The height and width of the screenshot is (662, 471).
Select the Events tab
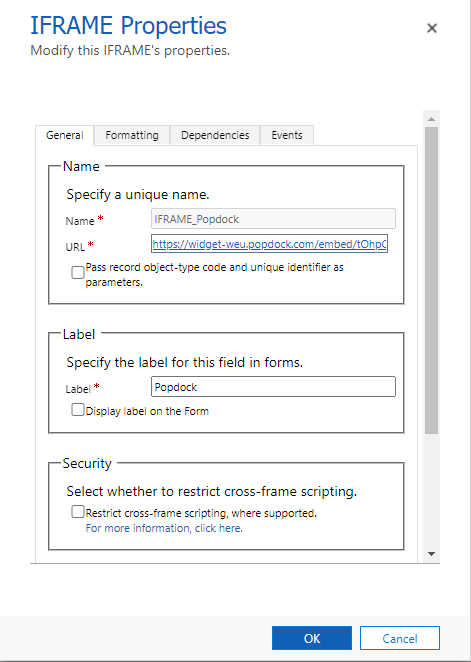287,136
